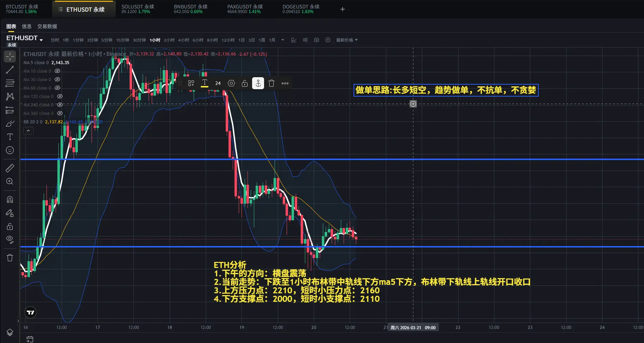
Task: Open the 信息 tab
Action: pyautogui.click(x=26, y=26)
